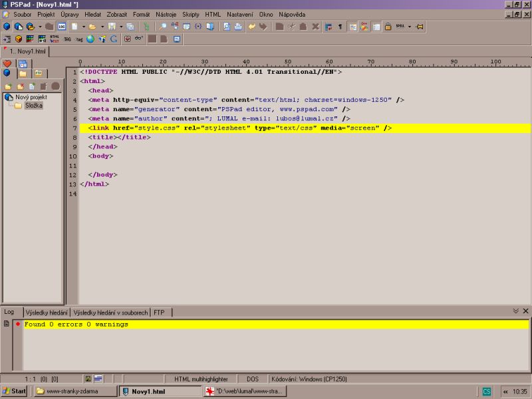The height and width of the screenshot is (399, 532).
Task: Open the FTP tab in the side panel
Action: pos(39,73)
